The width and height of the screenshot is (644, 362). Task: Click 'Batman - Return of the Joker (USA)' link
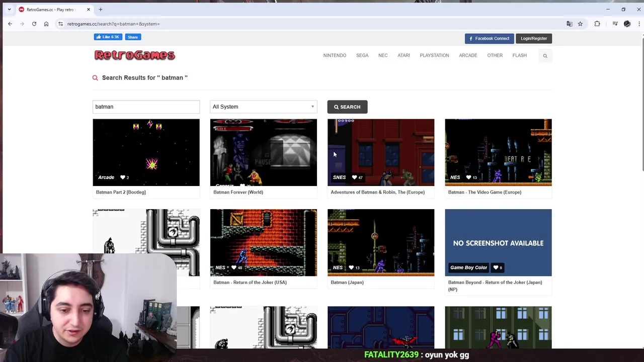point(250,282)
